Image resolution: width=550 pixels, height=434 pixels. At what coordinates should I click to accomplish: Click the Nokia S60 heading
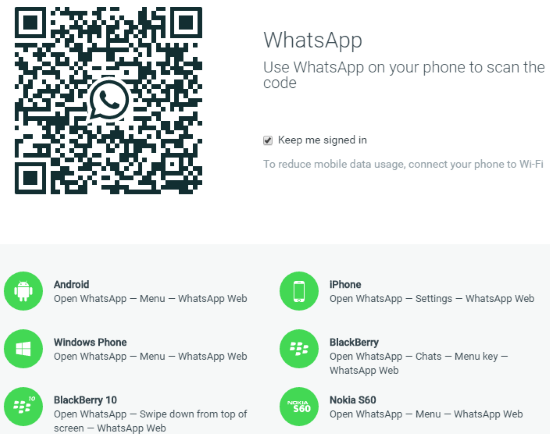tap(353, 400)
